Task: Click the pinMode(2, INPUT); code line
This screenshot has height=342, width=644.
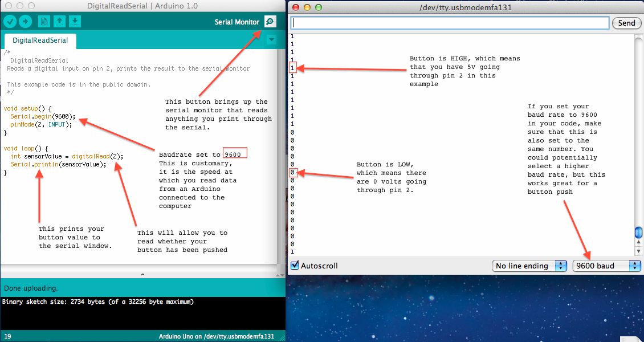Action: pyautogui.click(x=41, y=124)
